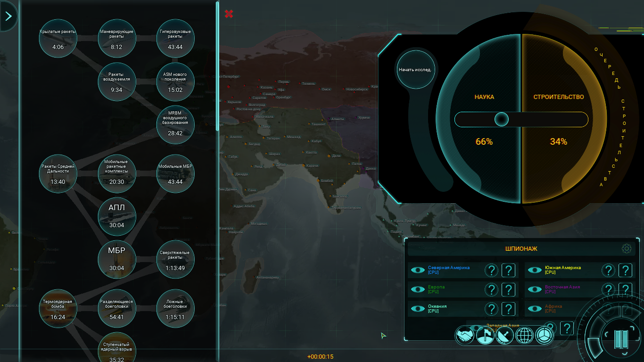Select the Мобильные МБР research node

pyautogui.click(x=175, y=173)
